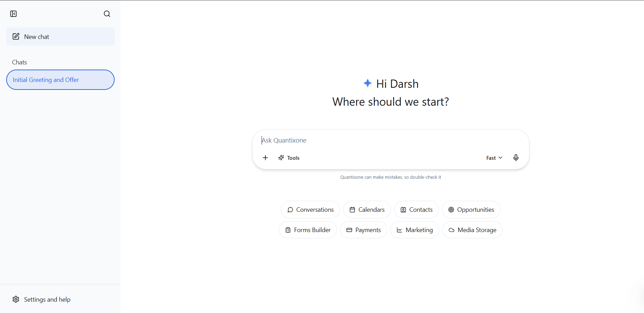This screenshot has height=313, width=644.
Task: Select the Conversations shortcut
Action: tap(310, 209)
